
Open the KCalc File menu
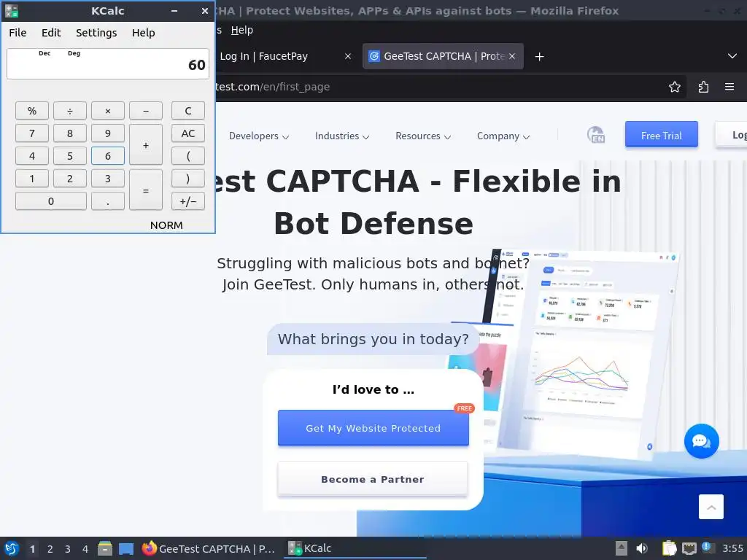tap(18, 33)
